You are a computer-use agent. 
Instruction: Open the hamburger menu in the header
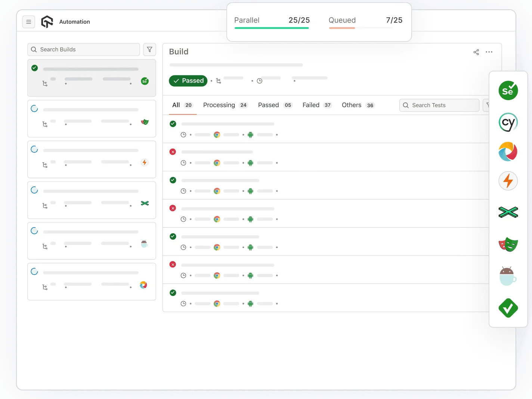pos(28,22)
